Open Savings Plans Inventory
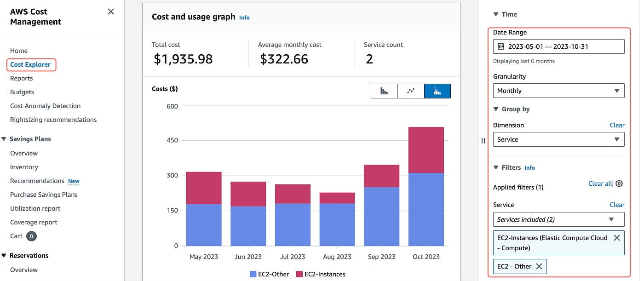The height and width of the screenshot is (281, 644). tap(24, 167)
